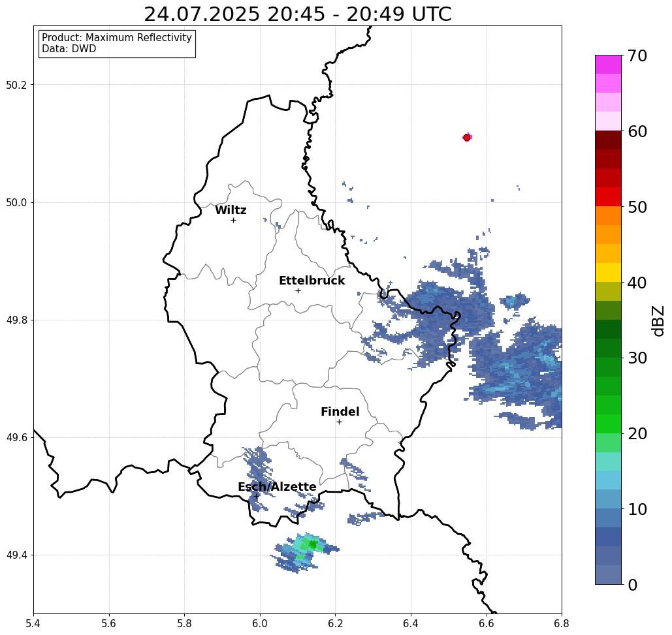
Task: Click the plus marker below Findel
Action: [339, 422]
